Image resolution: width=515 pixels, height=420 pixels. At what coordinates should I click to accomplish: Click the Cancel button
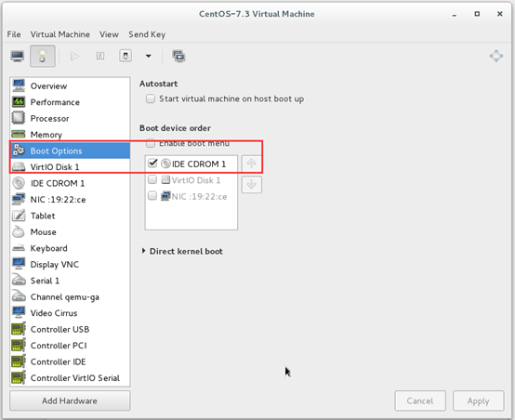coord(420,400)
